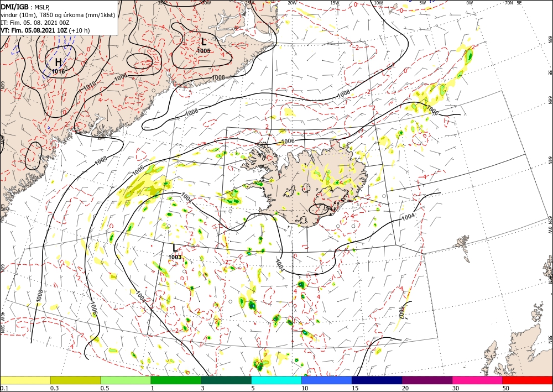Click the legend value '20'
The height and width of the screenshot is (392, 553).
pyautogui.click(x=405, y=388)
